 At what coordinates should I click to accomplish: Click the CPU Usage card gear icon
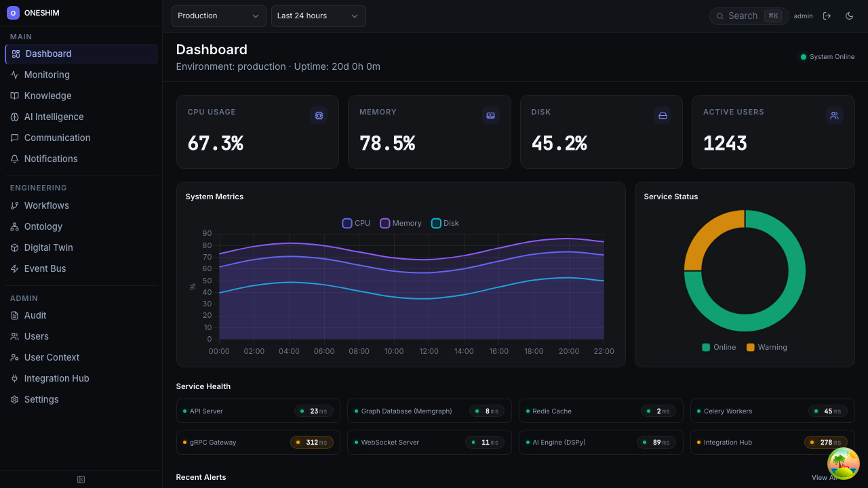[x=319, y=115]
